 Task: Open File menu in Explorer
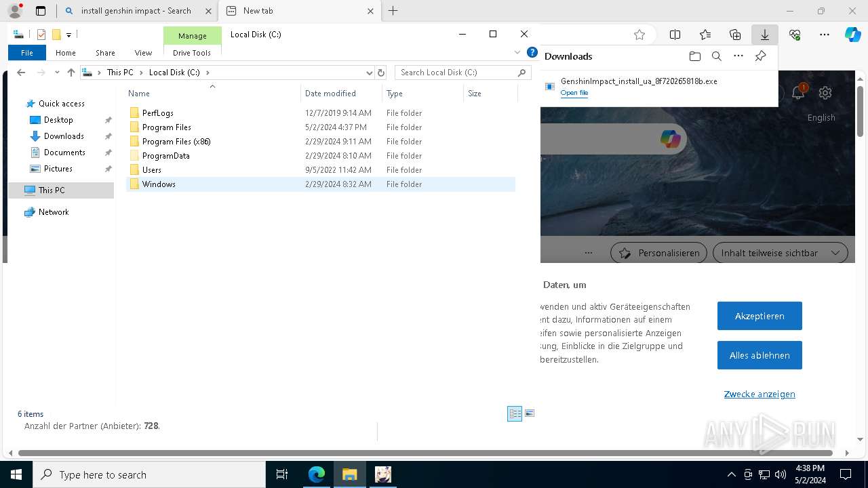point(27,53)
